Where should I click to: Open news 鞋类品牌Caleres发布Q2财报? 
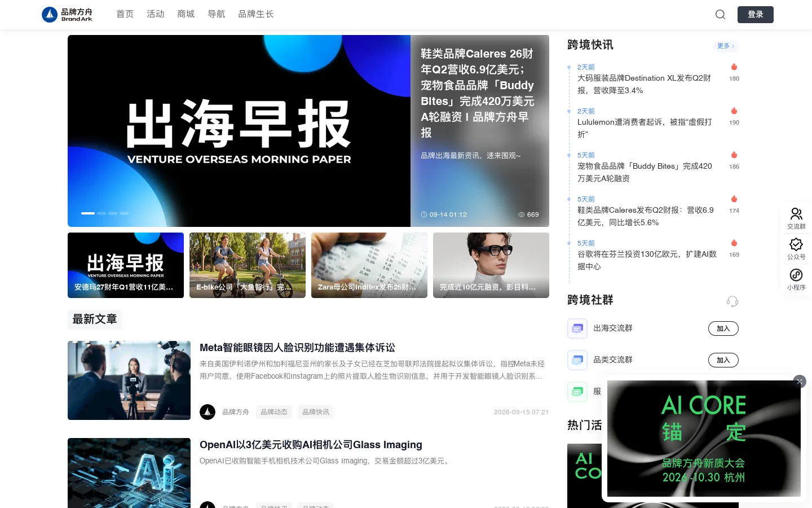point(646,216)
